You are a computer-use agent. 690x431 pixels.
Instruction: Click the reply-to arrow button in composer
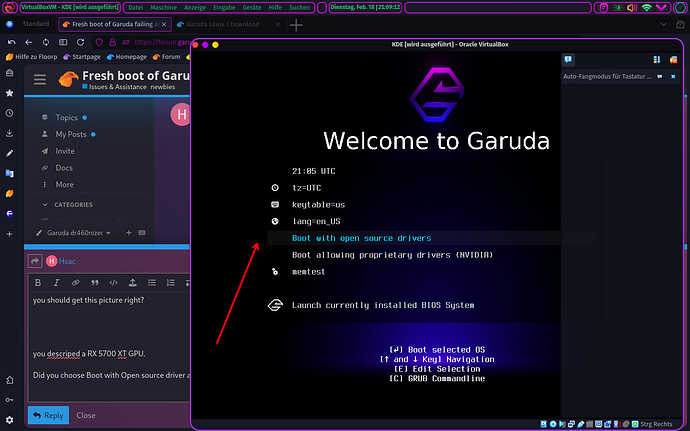click(x=35, y=261)
